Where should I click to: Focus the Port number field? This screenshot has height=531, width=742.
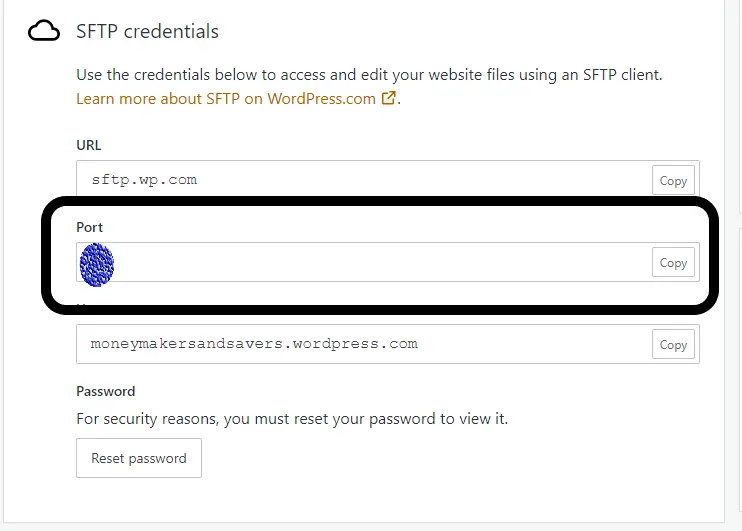pyautogui.click(x=388, y=262)
